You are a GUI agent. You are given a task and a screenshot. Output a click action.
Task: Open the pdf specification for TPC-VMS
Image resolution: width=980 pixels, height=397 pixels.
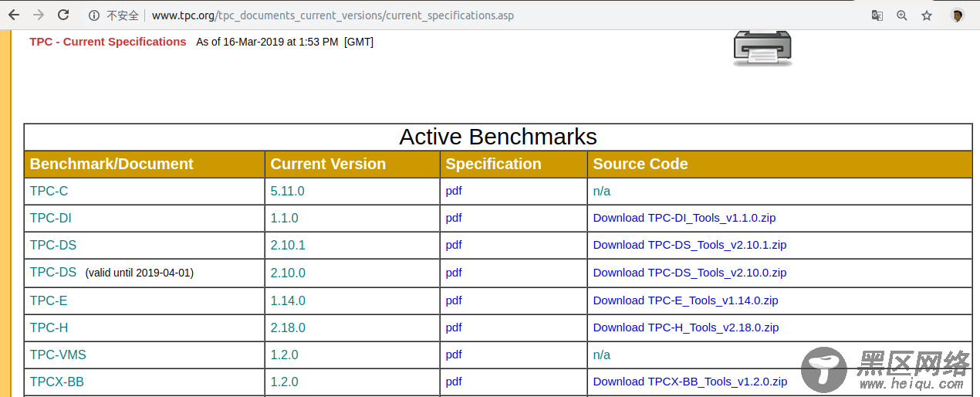point(454,355)
